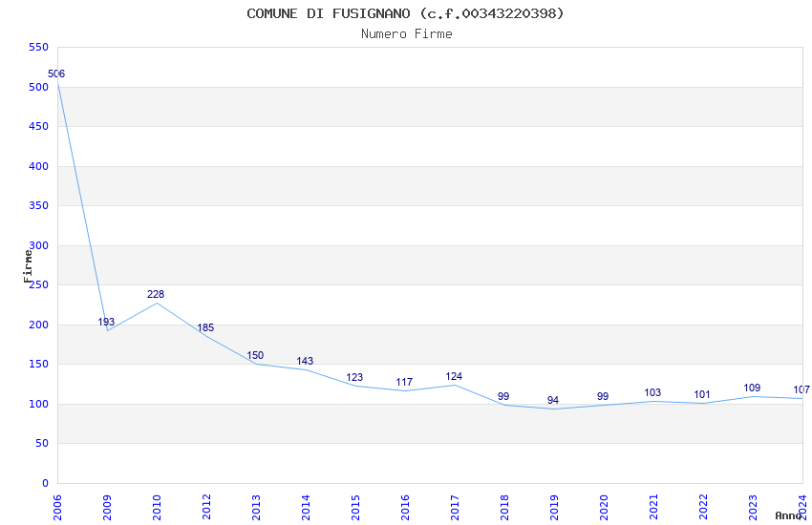This screenshot has height=525, width=812.
Task: Click the 0 y-axis value
Action: pos(46,484)
